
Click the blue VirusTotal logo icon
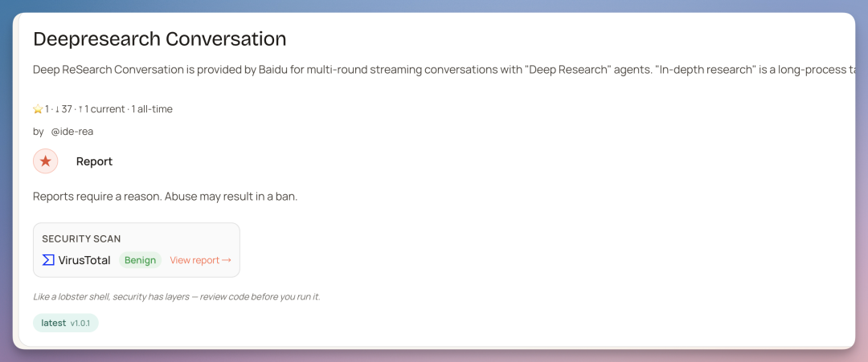pyautogui.click(x=48, y=260)
